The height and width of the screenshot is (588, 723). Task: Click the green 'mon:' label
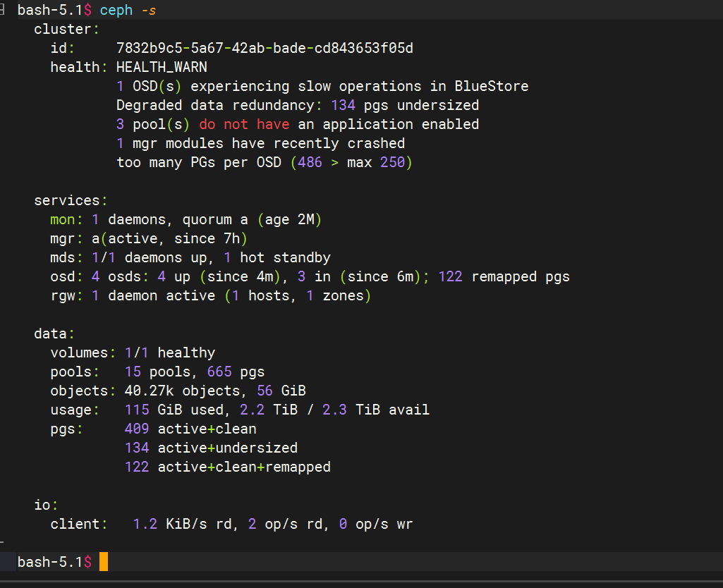[x=66, y=219]
